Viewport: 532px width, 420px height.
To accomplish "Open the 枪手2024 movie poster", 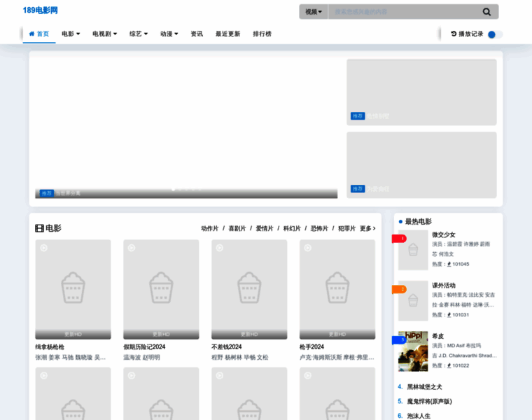I will (x=337, y=289).
